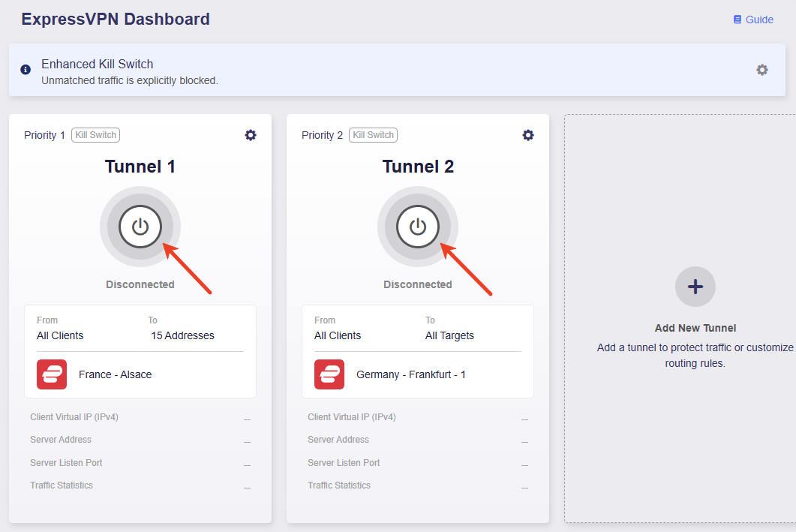
Task: Open the 15 Addresses target list
Action: pos(183,335)
